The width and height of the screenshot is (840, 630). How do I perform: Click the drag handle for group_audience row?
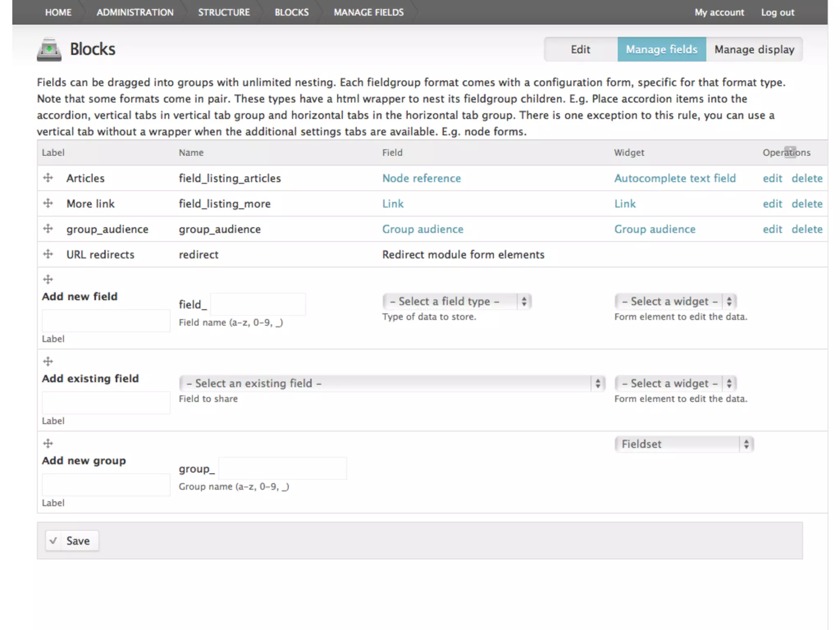pyautogui.click(x=48, y=228)
